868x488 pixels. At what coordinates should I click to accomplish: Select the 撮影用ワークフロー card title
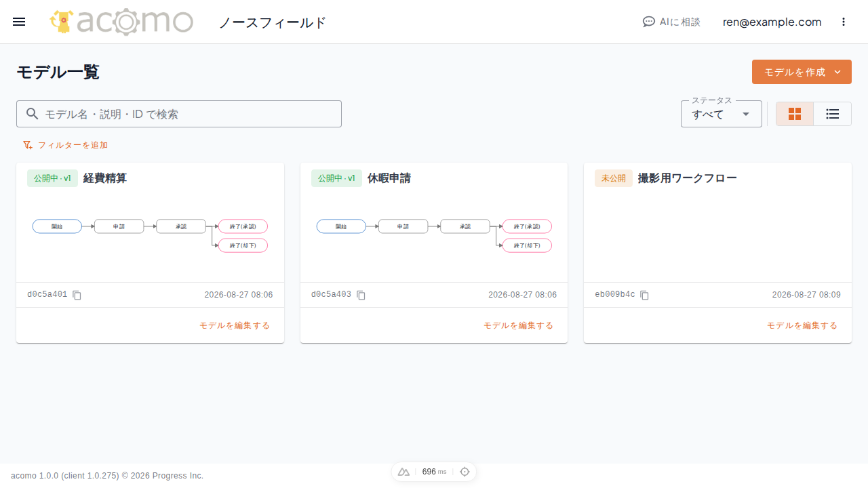pos(688,178)
